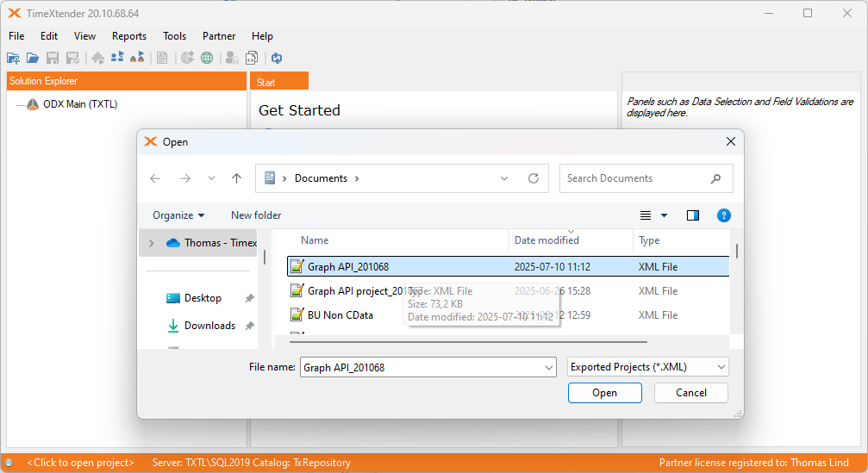Click the Search Documents field
The width and height of the screenshot is (868, 473).
(646, 178)
